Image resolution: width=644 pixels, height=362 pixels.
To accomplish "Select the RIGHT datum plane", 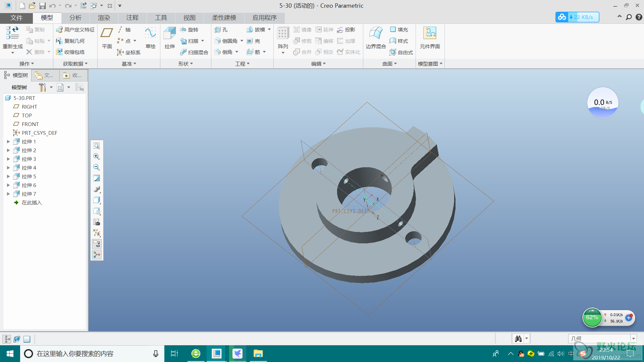I will 25,107.
